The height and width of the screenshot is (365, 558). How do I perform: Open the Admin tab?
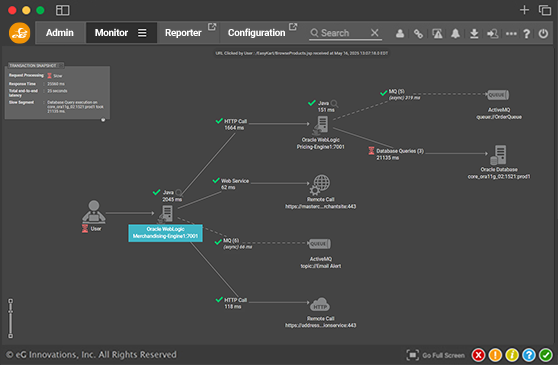[60, 33]
